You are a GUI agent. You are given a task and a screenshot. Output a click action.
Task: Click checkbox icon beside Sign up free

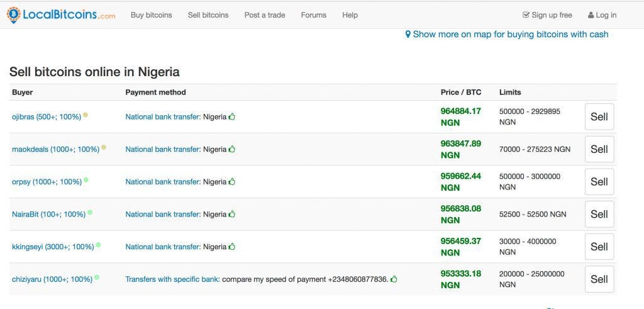click(x=526, y=15)
